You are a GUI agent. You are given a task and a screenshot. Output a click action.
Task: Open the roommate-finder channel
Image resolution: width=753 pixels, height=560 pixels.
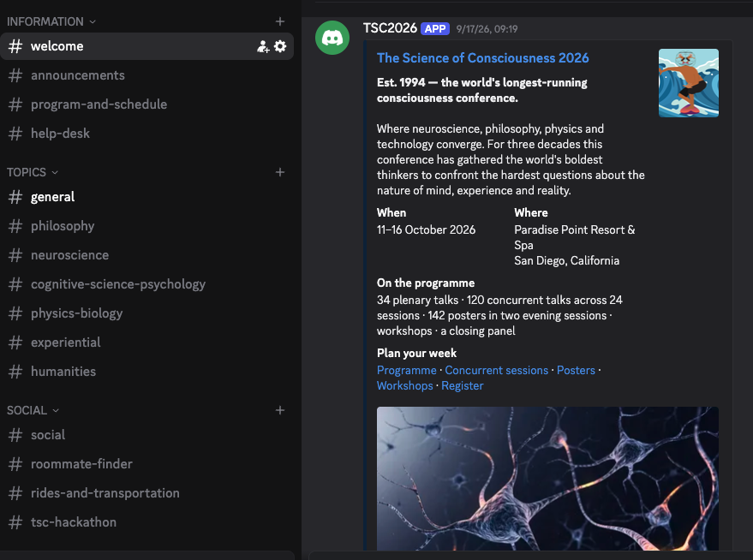tap(147, 464)
